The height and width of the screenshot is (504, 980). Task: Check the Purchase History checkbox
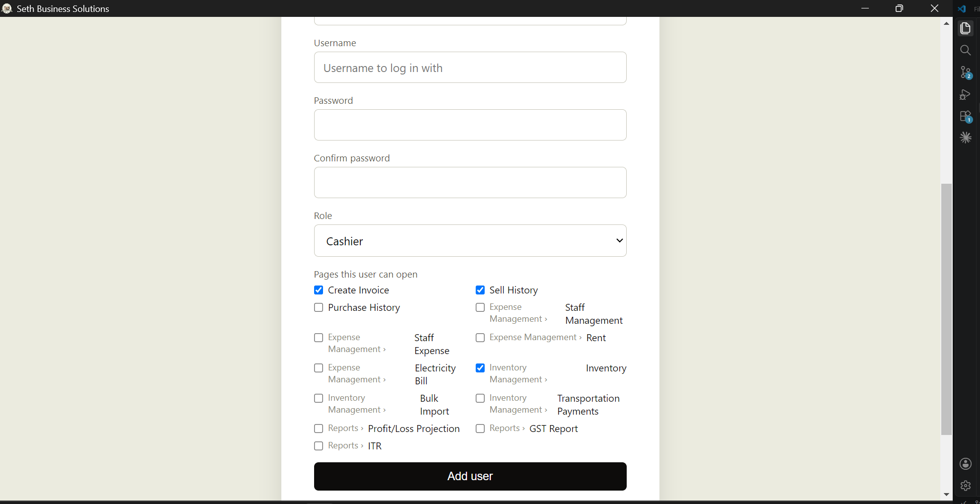[319, 307]
